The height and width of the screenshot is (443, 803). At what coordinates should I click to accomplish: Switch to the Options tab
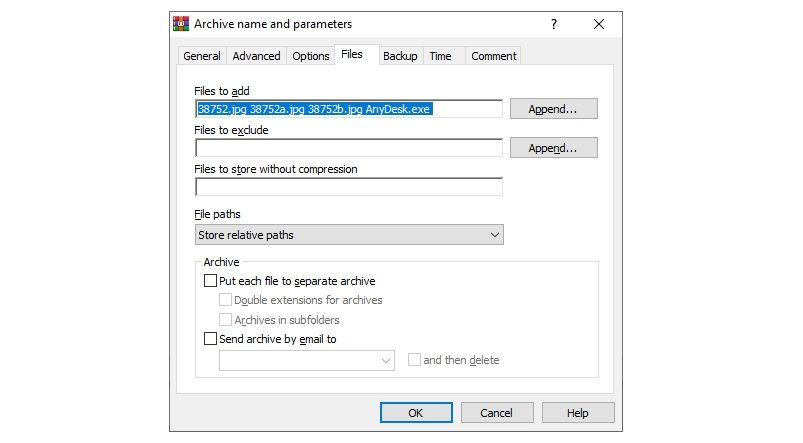(x=310, y=56)
